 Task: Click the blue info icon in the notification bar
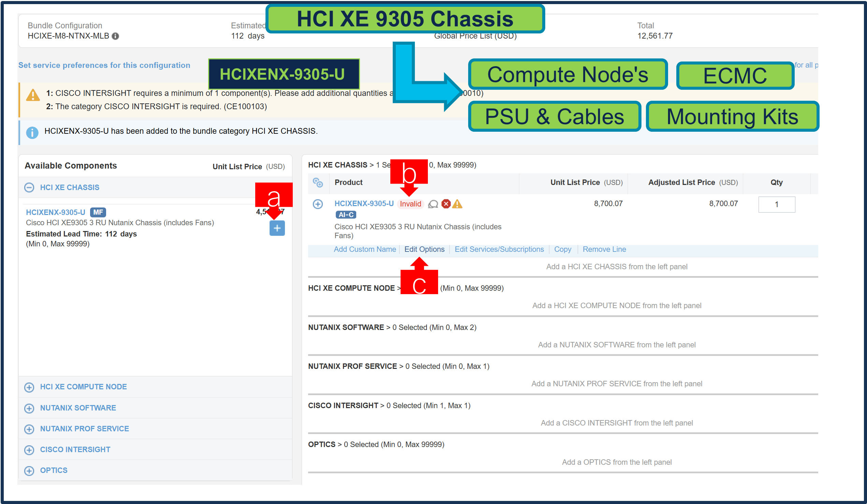(x=32, y=132)
